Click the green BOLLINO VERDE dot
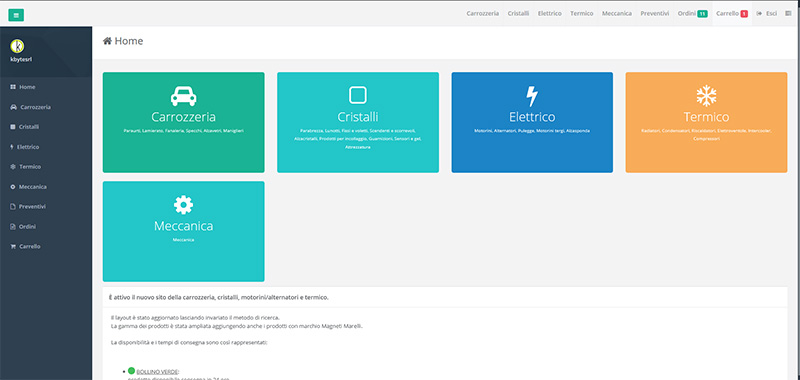Viewport: 800px width, 380px height. pyautogui.click(x=131, y=371)
